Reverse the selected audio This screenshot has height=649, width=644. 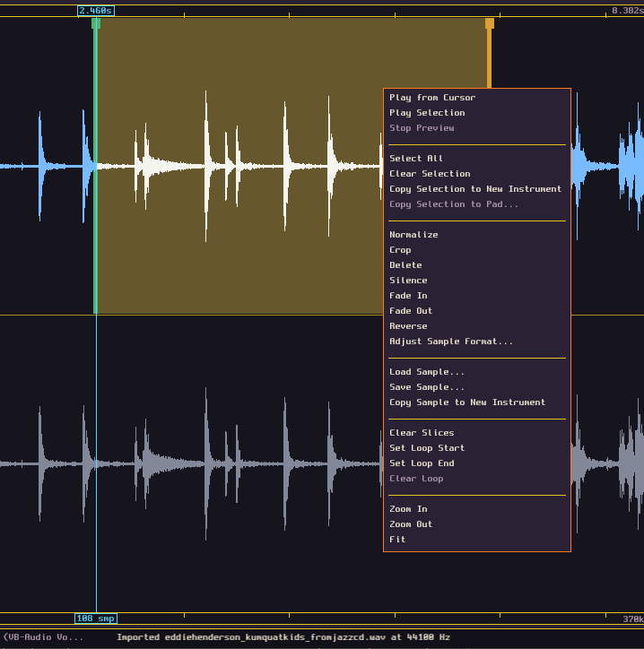click(x=477, y=326)
